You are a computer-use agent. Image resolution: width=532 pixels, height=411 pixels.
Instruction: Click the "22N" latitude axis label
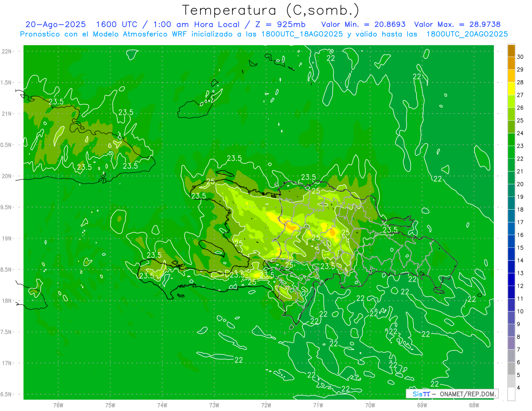[x=6, y=51]
